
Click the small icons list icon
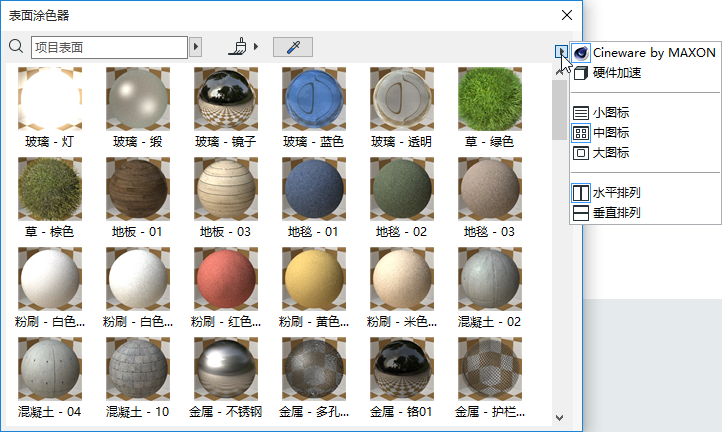581,113
